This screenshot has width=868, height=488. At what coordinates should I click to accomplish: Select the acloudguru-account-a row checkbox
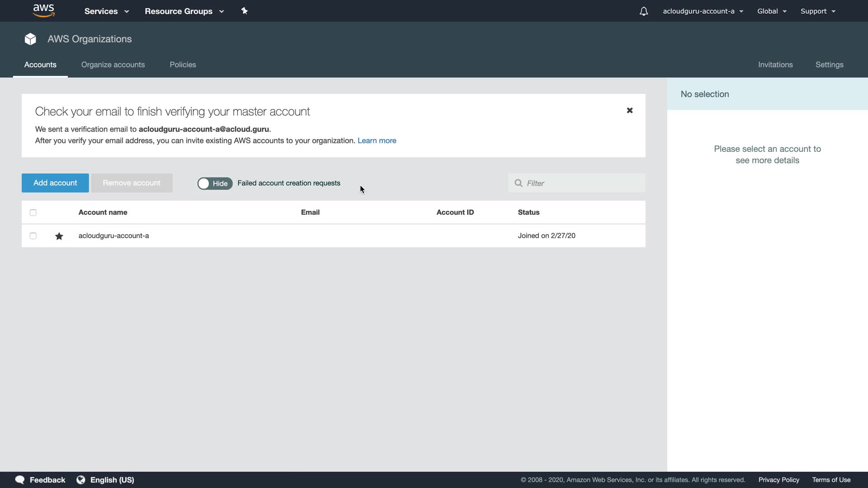click(33, 236)
